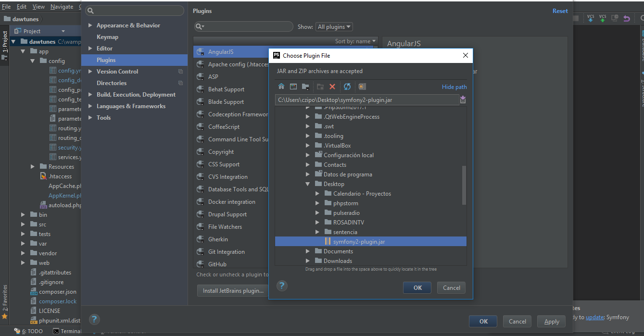Click the symfony2-plugin.jar file icon
The image size is (644, 336).
(x=328, y=241)
